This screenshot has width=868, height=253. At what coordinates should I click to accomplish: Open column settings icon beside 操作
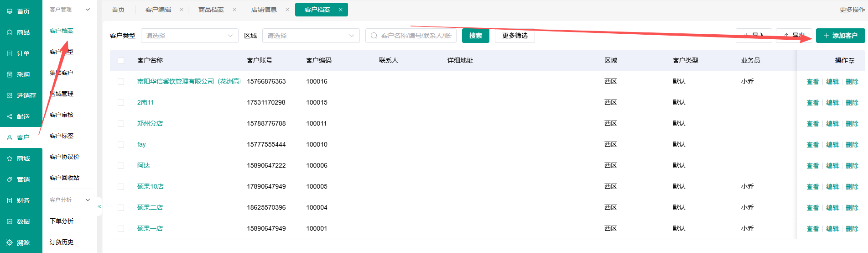[x=852, y=60]
